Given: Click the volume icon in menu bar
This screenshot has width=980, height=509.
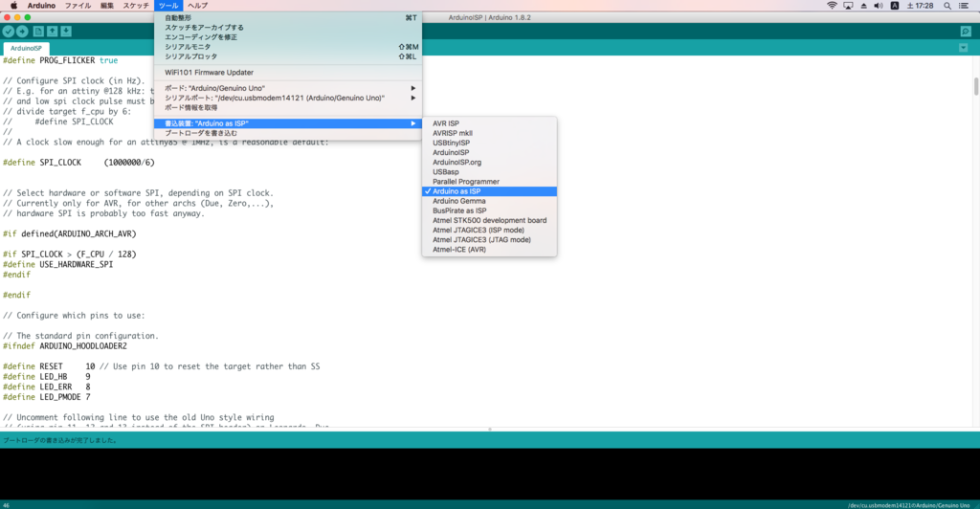Looking at the screenshot, I should pyautogui.click(x=879, y=6).
